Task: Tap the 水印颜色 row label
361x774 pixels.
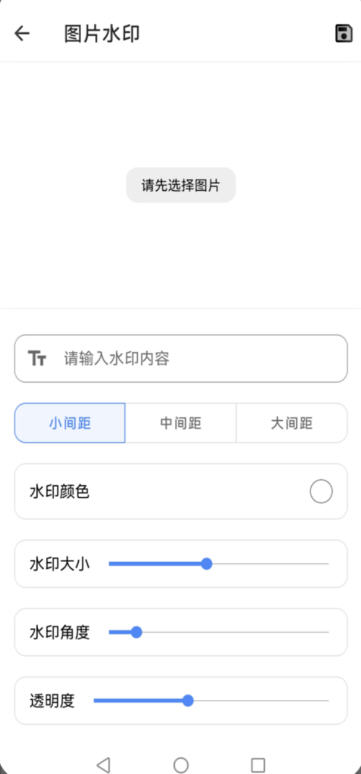Action: 59,492
